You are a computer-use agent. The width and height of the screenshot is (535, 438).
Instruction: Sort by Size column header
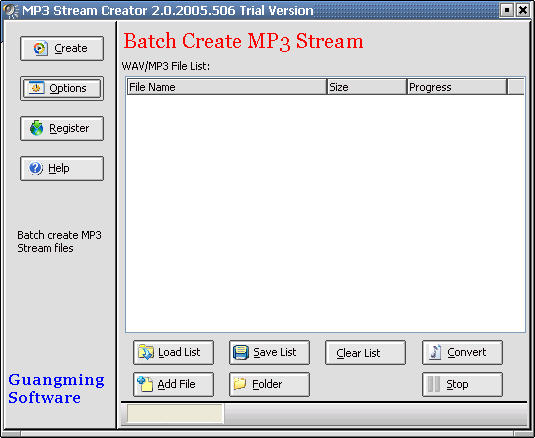coord(367,87)
